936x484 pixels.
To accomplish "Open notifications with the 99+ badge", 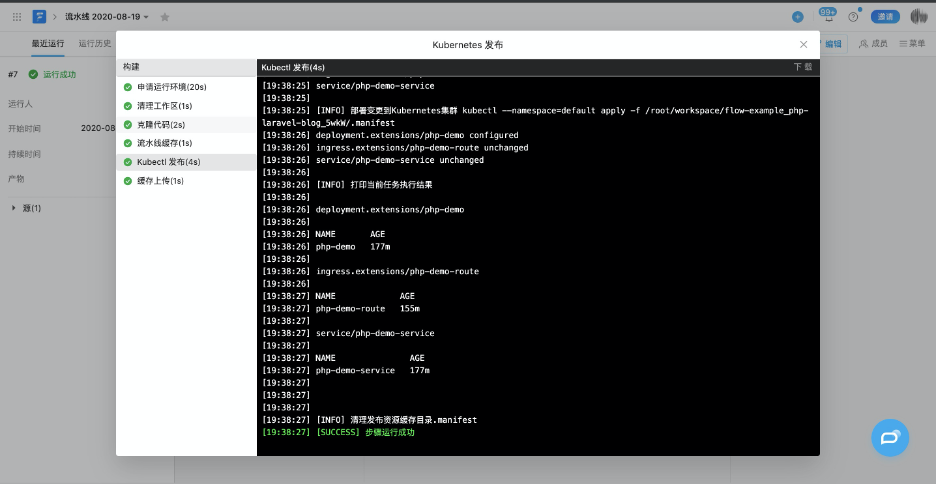I will coord(829,16).
